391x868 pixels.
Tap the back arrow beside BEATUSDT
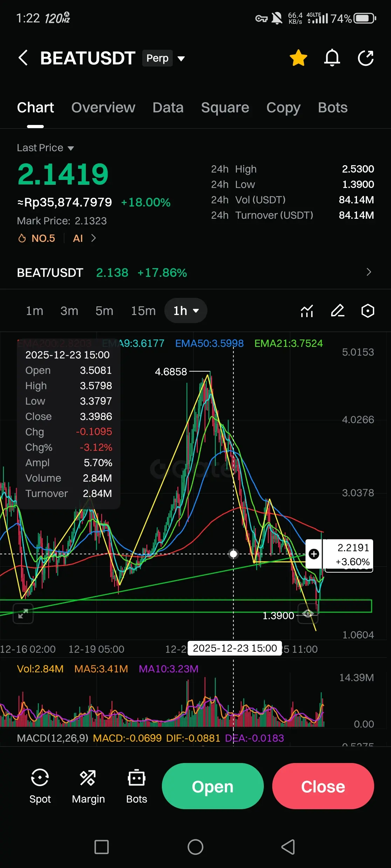(23, 58)
